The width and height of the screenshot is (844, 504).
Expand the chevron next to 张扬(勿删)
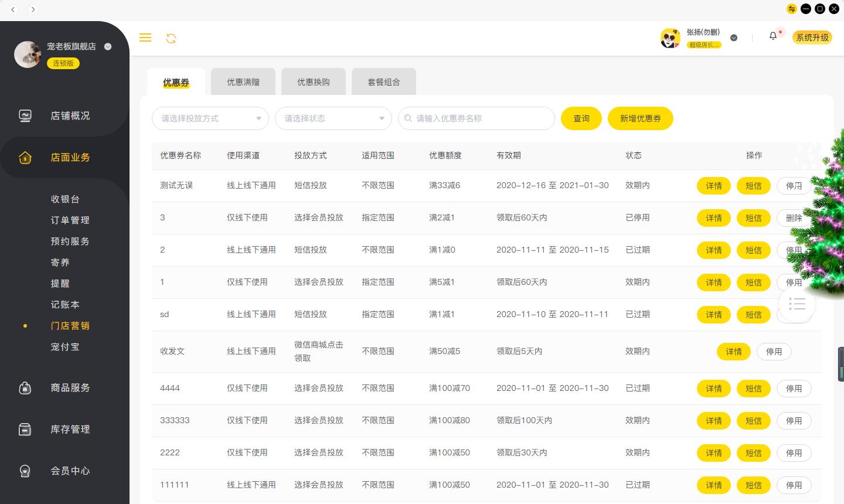click(x=734, y=38)
